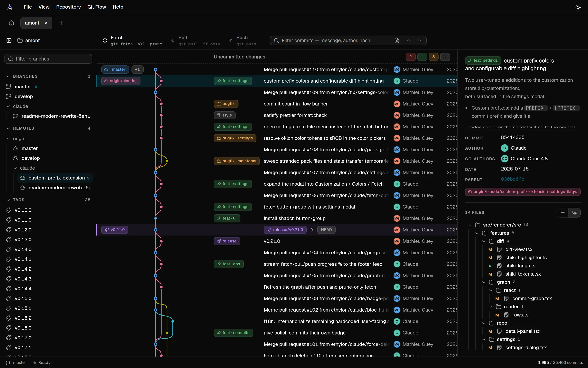Open the Help menu

pyautogui.click(x=118, y=7)
